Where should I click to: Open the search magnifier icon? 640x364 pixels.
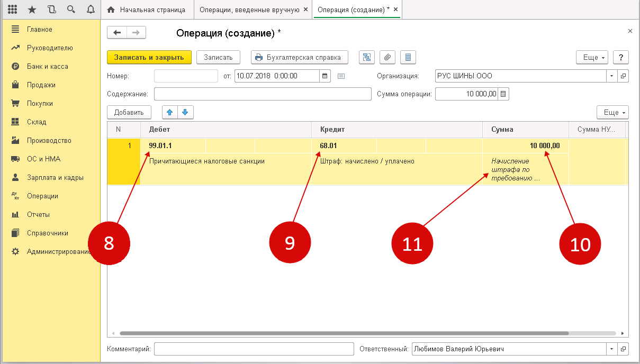70,10
